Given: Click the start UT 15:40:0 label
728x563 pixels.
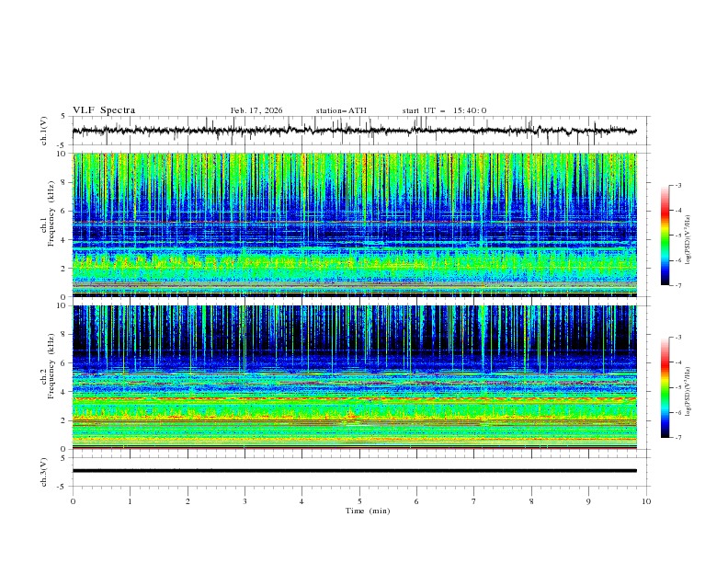Looking at the screenshot, I should click(x=444, y=110).
